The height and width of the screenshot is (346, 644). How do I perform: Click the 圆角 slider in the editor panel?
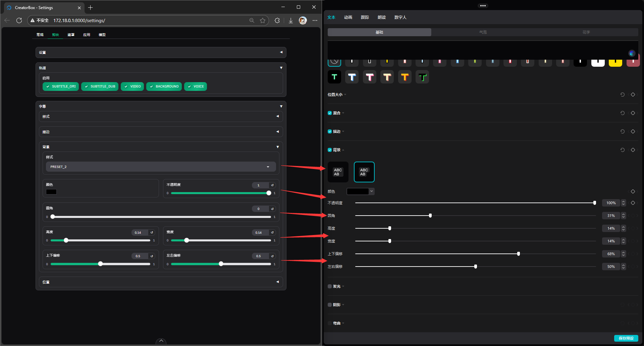(x=475, y=216)
